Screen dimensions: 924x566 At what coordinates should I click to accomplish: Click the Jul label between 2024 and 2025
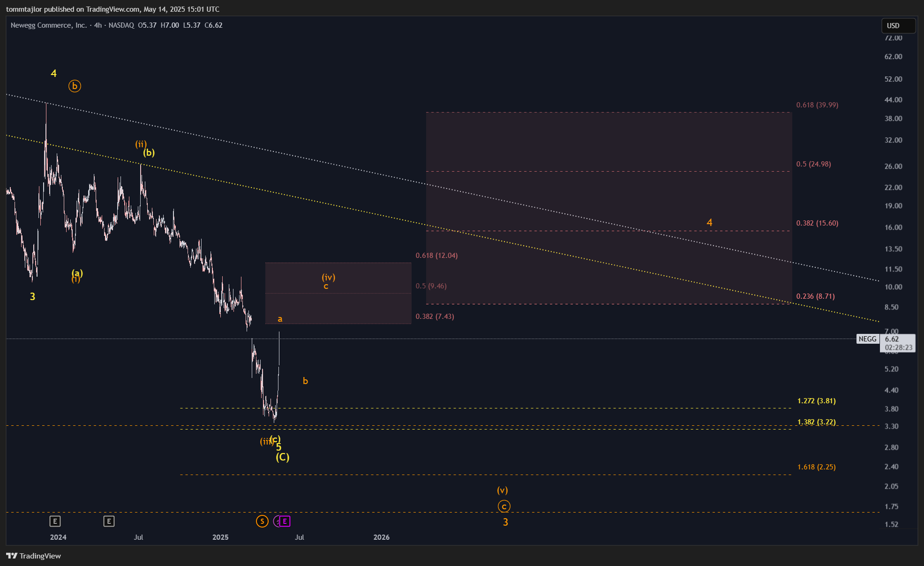[138, 537]
